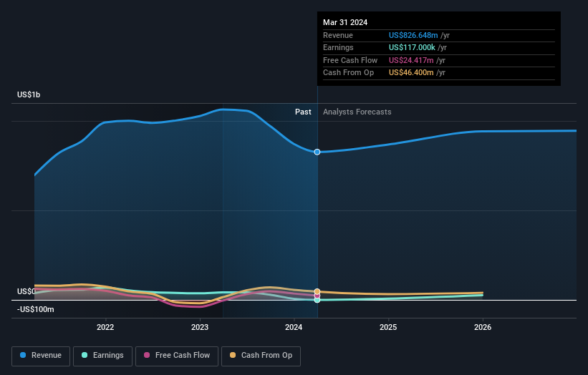Click the pink Free Cash Flow data point

pyautogui.click(x=317, y=296)
